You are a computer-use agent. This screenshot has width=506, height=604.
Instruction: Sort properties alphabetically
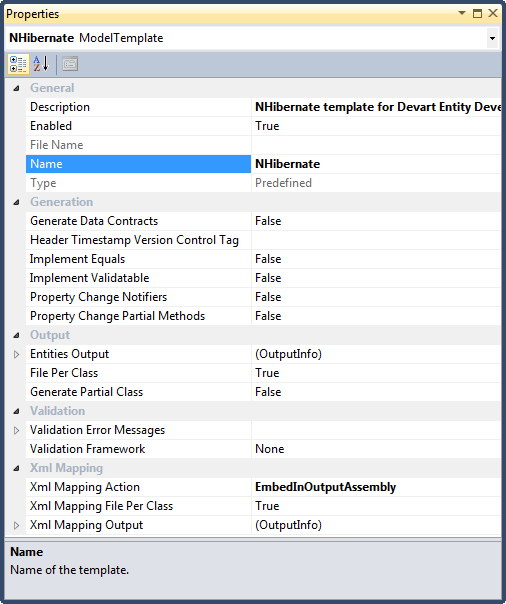[41, 64]
